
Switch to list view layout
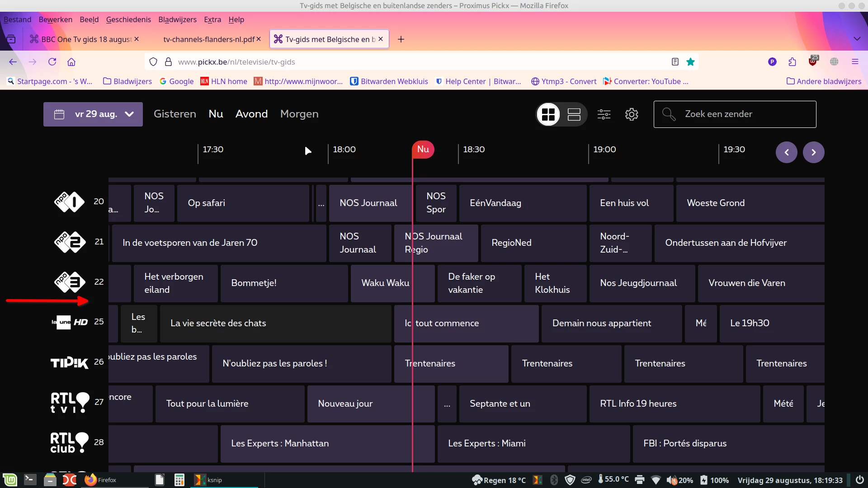(x=574, y=114)
